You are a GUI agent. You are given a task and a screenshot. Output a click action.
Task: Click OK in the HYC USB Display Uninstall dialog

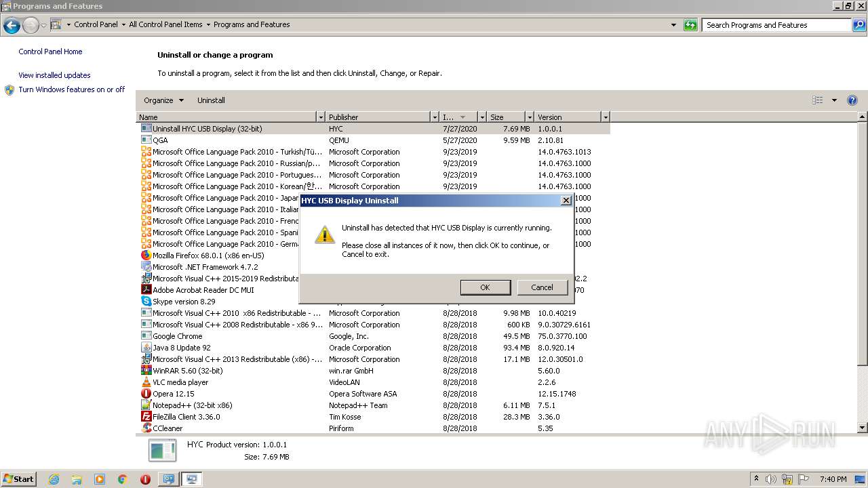tap(485, 287)
